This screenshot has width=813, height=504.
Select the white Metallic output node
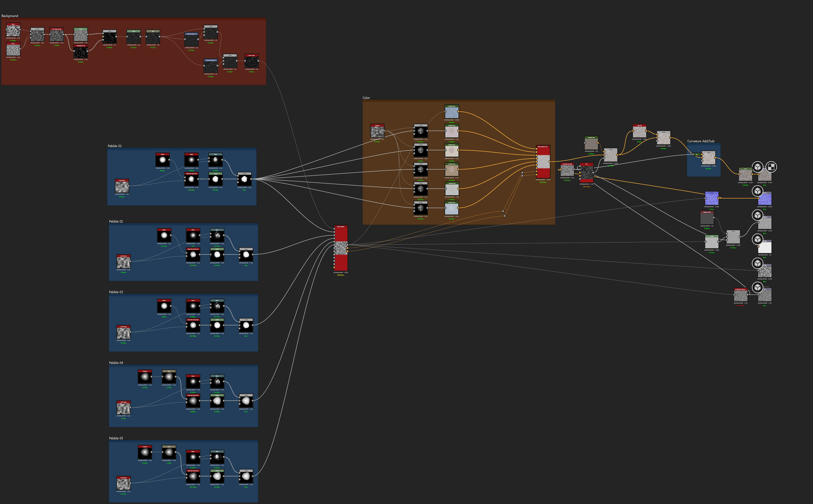pyautogui.click(x=765, y=246)
